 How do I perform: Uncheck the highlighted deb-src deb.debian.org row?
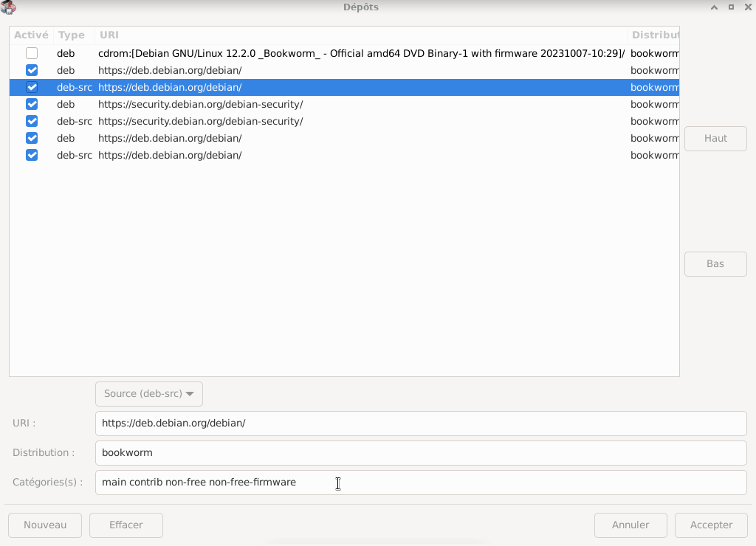point(32,87)
